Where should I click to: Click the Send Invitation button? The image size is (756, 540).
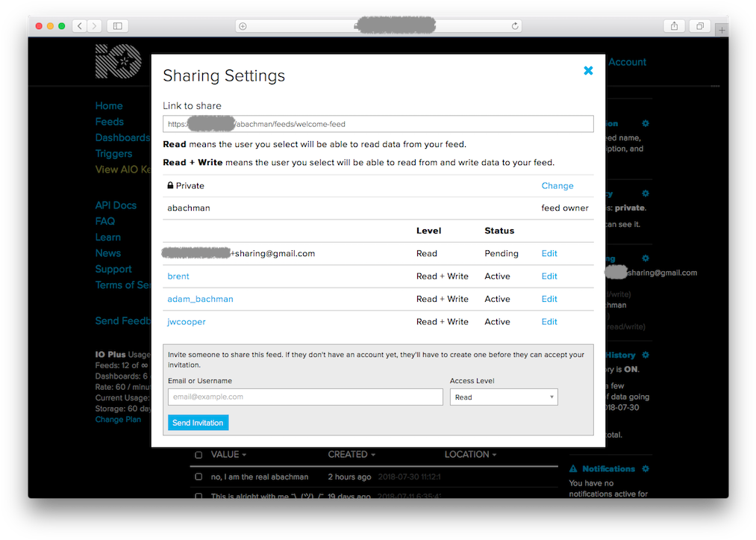click(x=197, y=422)
